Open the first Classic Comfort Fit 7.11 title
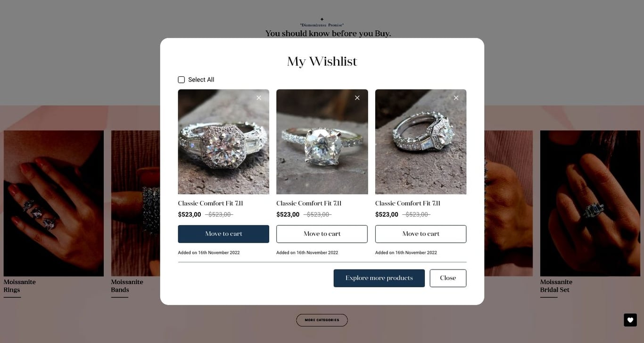The image size is (644, 343). 210,204
